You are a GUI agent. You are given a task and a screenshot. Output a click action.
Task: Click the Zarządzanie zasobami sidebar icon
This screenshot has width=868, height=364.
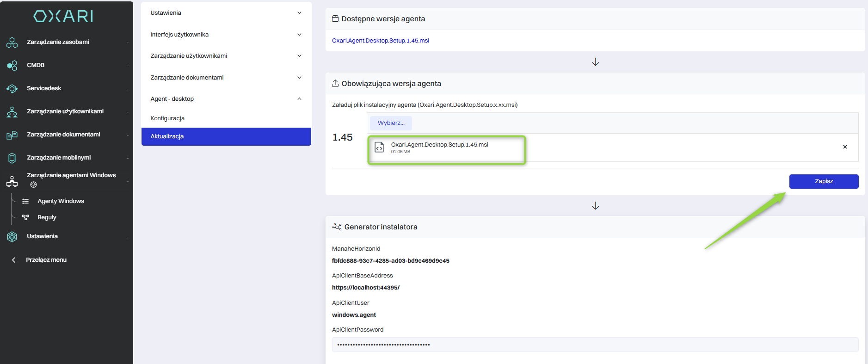click(12, 43)
